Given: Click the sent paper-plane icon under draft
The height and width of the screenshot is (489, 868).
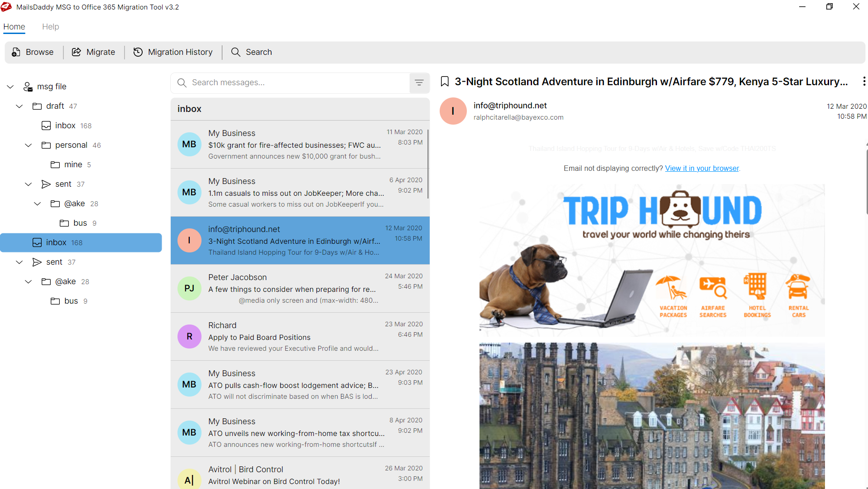Looking at the screenshot, I should point(46,184).
